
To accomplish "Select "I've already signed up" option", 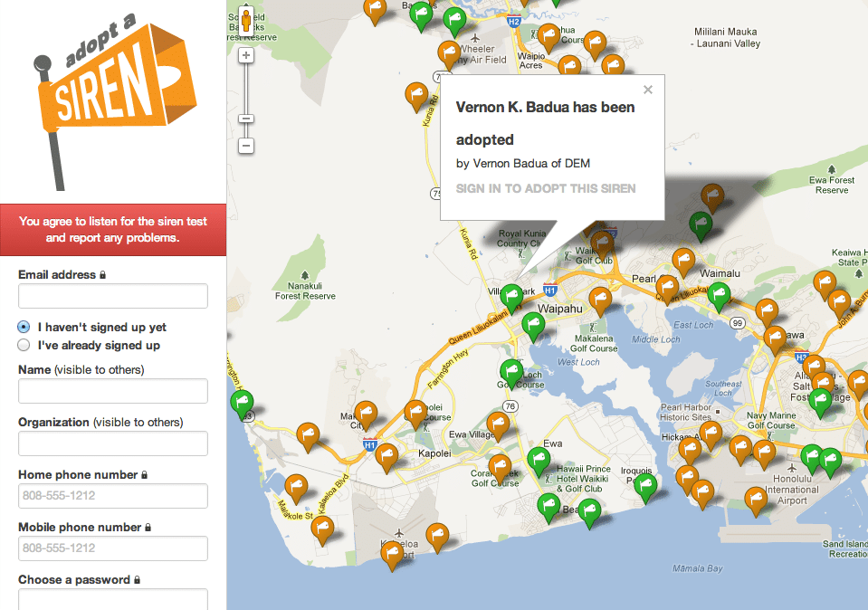I will (x=24, y=345).
